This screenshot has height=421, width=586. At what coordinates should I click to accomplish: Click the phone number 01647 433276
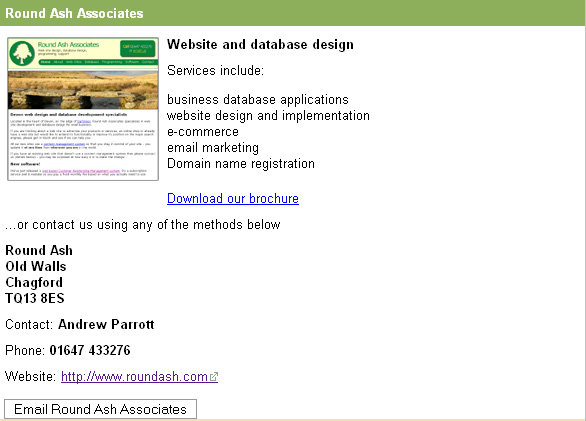pyautogui.click(x=90, y=350)
